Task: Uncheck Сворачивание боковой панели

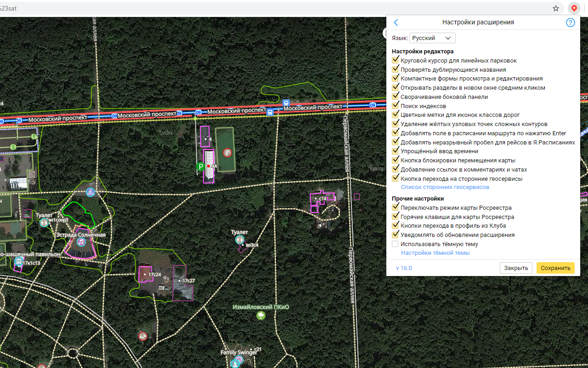Action: click(395, 97)
